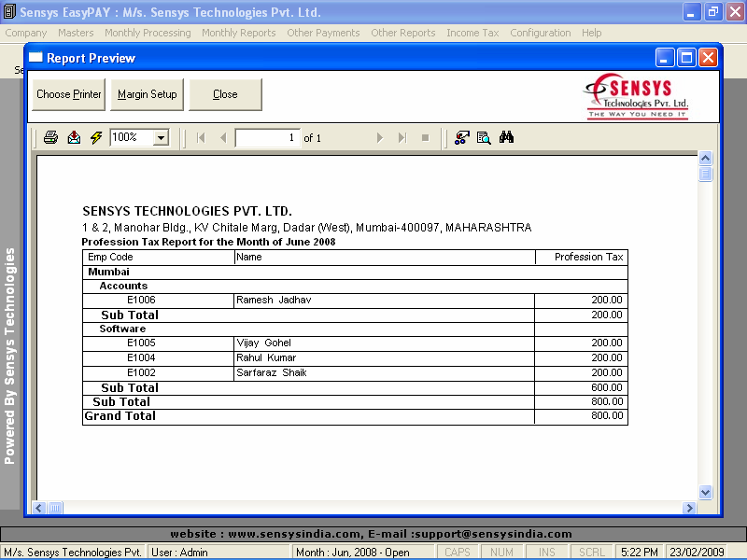This screenshot has width=747, height=560.
Task: Minimize the Report Preview window
Action: coord(665,58)
